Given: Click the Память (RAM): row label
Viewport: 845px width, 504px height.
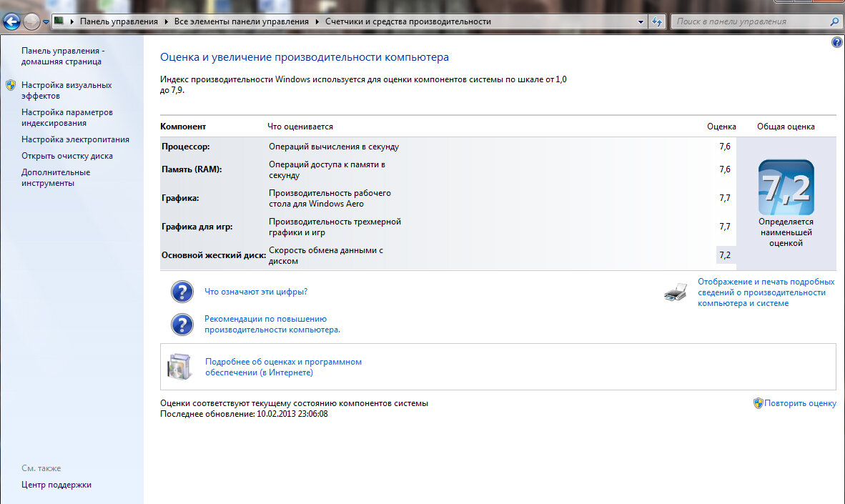Looking at the screenshot, I should point(192,169).
